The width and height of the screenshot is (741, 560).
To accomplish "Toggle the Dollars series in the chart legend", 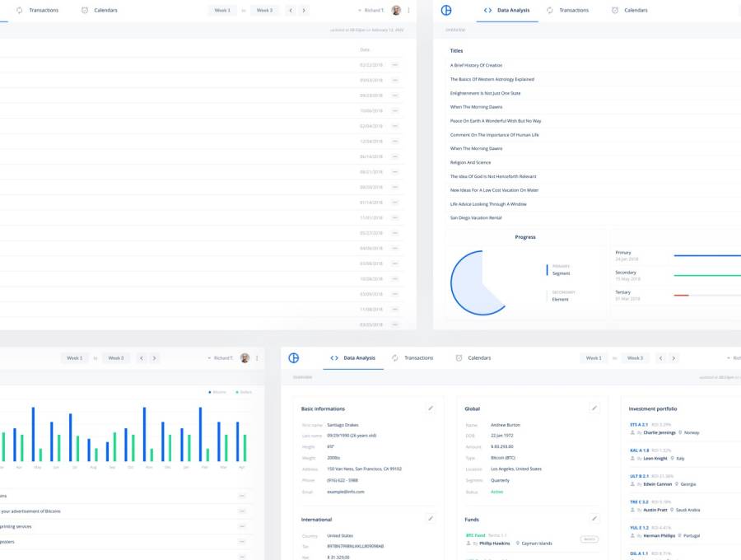I will [244, 392].
